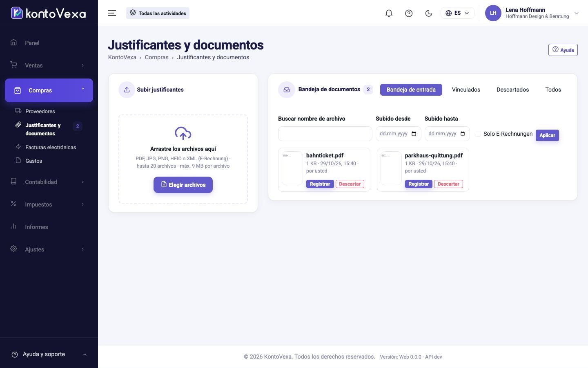Open Proveedores submenu item
The height and width of the screenshot is (368, 588).
click(x=40, y=111)
